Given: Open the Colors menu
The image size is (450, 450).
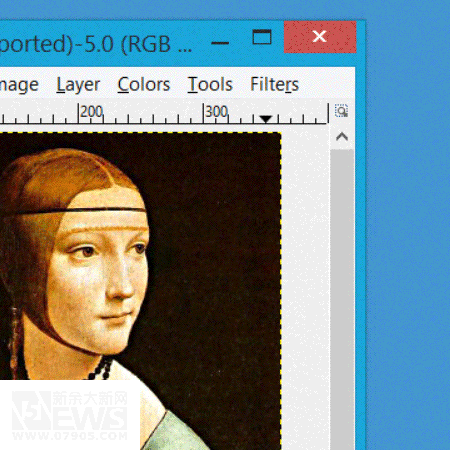Looking at the screenshot, I should point(144,84).
